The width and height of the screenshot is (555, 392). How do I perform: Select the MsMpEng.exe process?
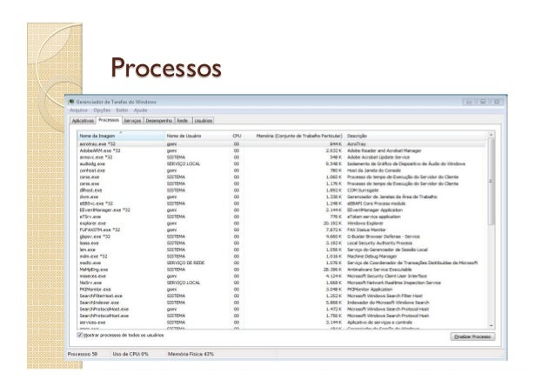point(282,269)
